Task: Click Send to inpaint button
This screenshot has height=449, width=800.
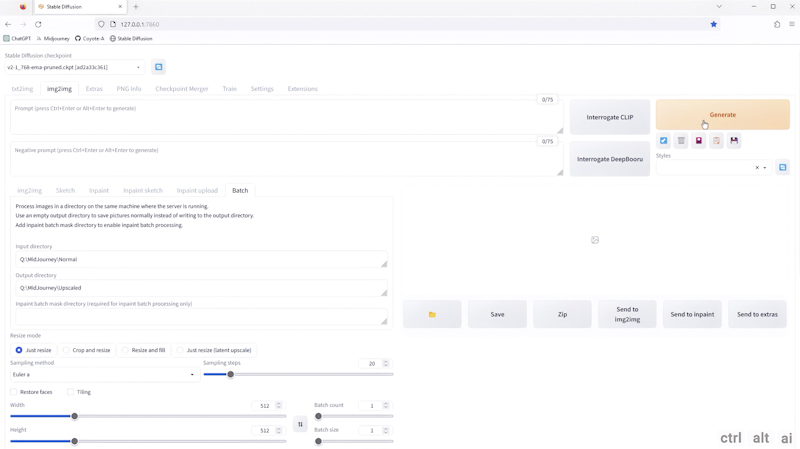Action: pos(692,314)
